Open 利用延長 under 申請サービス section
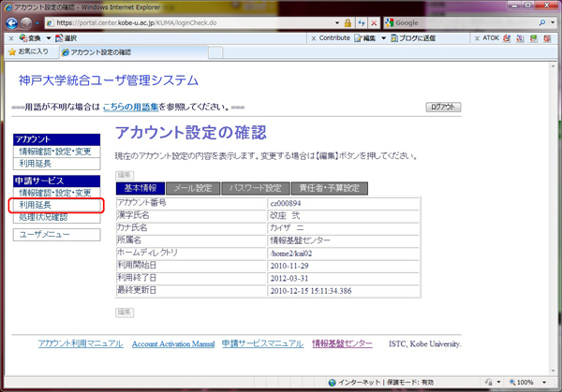Screen dimensions: 562x392 click(56, 205)
